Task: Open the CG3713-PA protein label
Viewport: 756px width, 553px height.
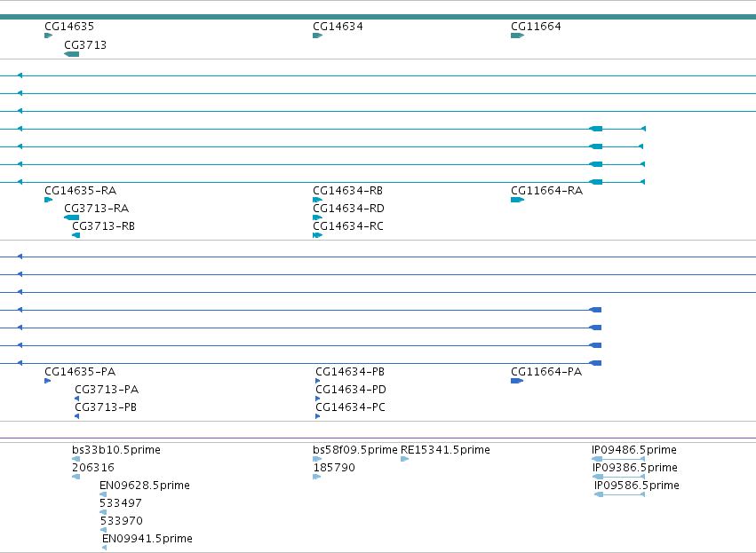Action: (107, 389)
